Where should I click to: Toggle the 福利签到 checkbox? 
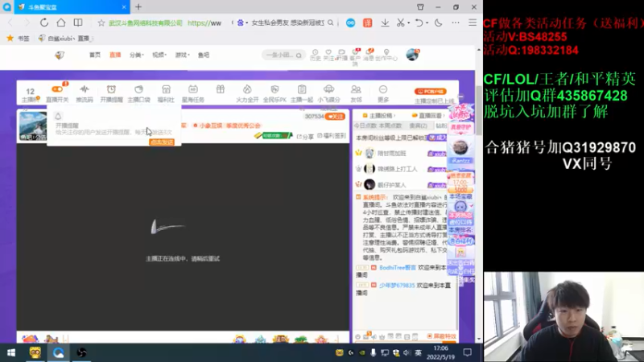tap(320, 136)
